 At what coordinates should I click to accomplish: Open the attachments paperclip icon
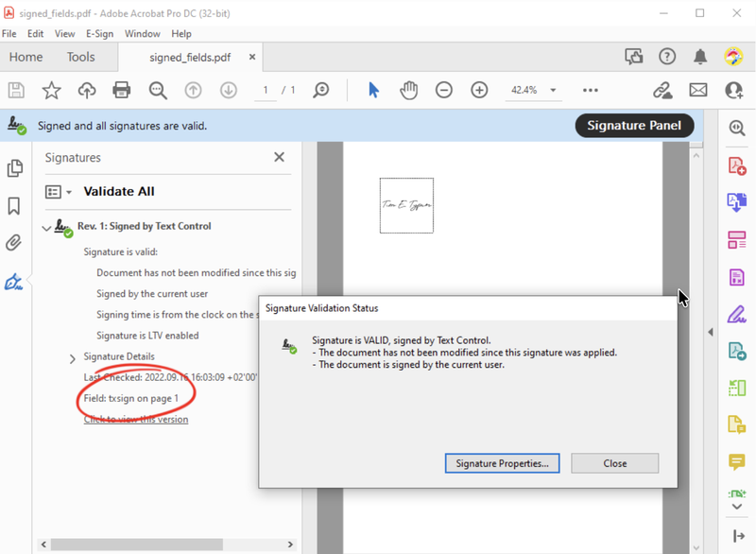[x=14, y=243]
